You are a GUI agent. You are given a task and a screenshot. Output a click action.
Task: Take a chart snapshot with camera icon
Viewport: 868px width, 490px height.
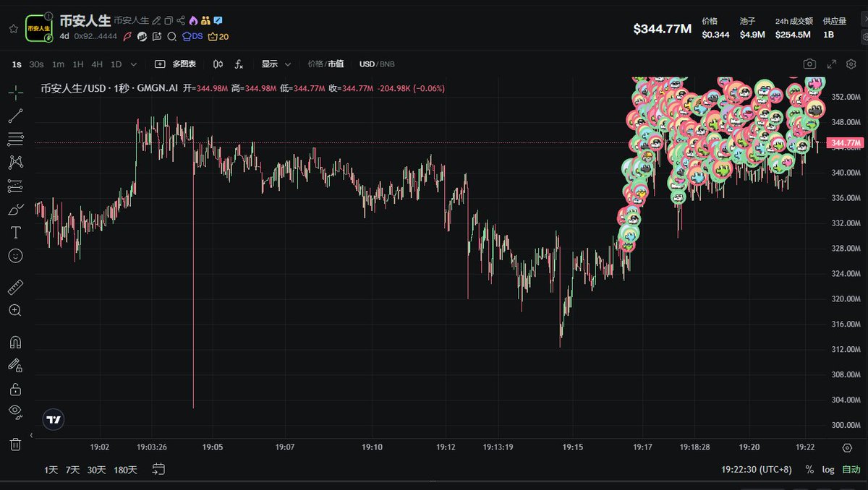[x=810, y=64]
